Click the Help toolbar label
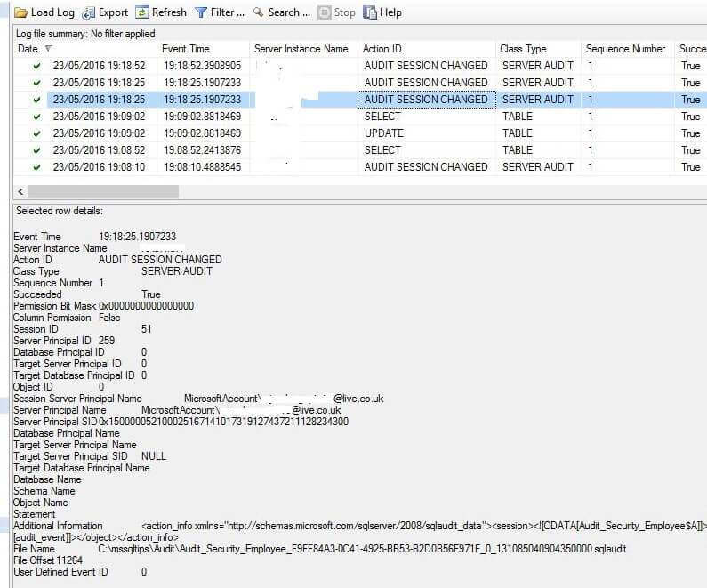The image size is (707, 588). click(390, 12)
